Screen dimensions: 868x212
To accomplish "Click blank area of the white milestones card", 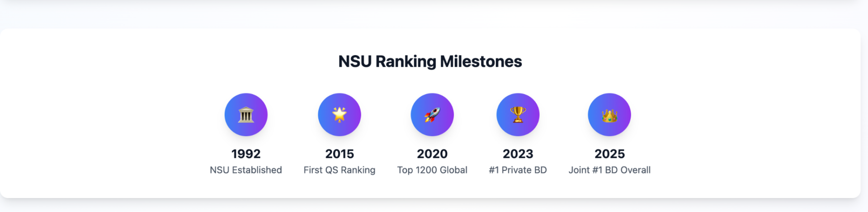I will tap(746, 113).
